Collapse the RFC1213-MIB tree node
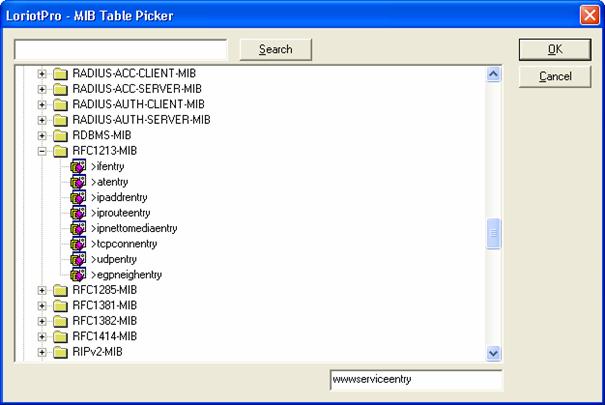 [x=42, y=151]
